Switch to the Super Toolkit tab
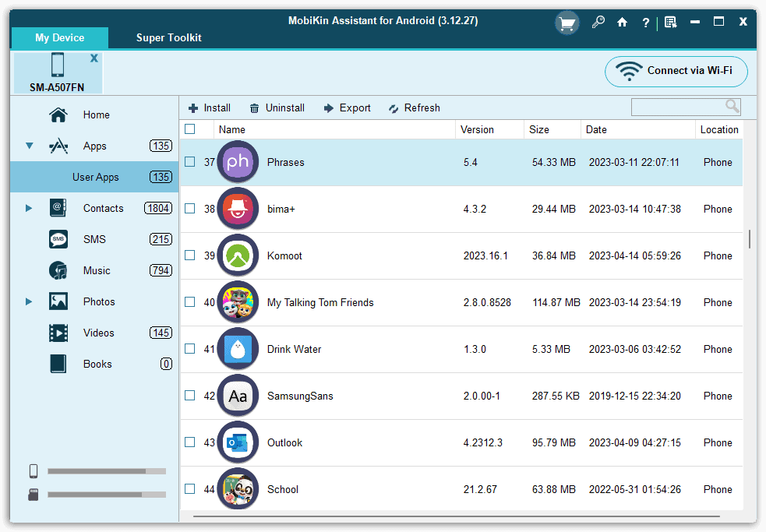Viewport: 766px width, 532px height. [x=168, y=37]
